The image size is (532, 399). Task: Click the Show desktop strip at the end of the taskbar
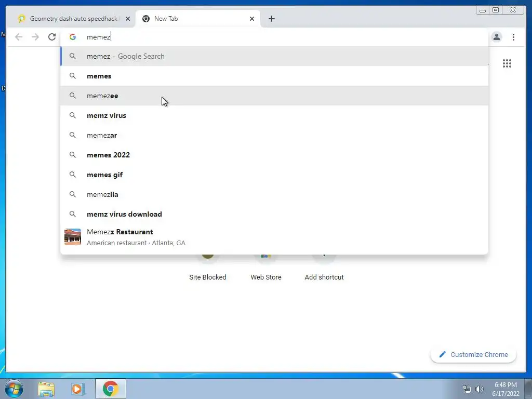click(x=528, y=389)
